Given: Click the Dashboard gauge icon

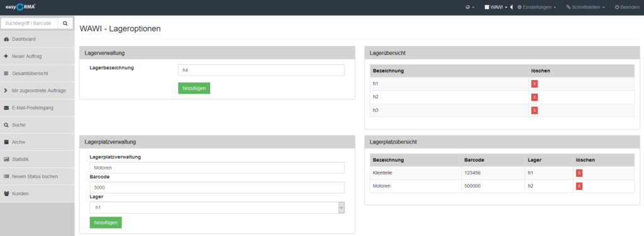Looking at the screenshot, I should [x=6, y=39].
